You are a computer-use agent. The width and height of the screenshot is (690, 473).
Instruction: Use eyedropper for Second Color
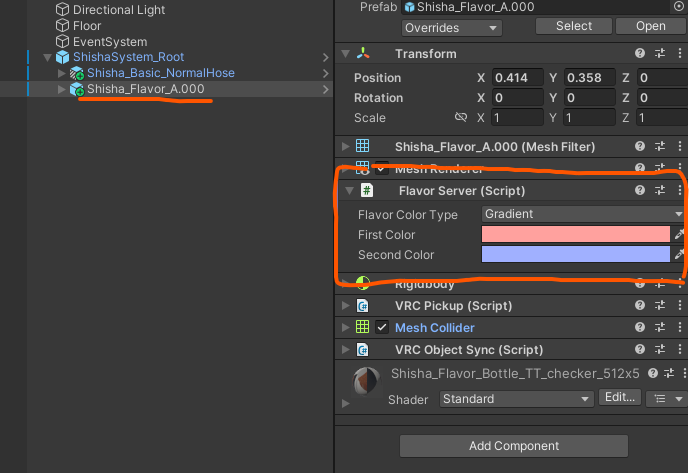tap(680, 254)
